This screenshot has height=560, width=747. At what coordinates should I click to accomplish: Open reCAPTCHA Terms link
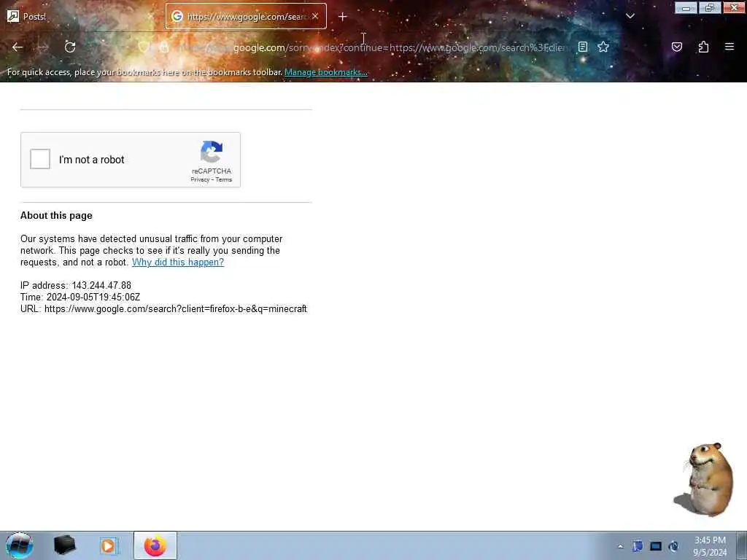pyautogui.click(x=224, y=179)
